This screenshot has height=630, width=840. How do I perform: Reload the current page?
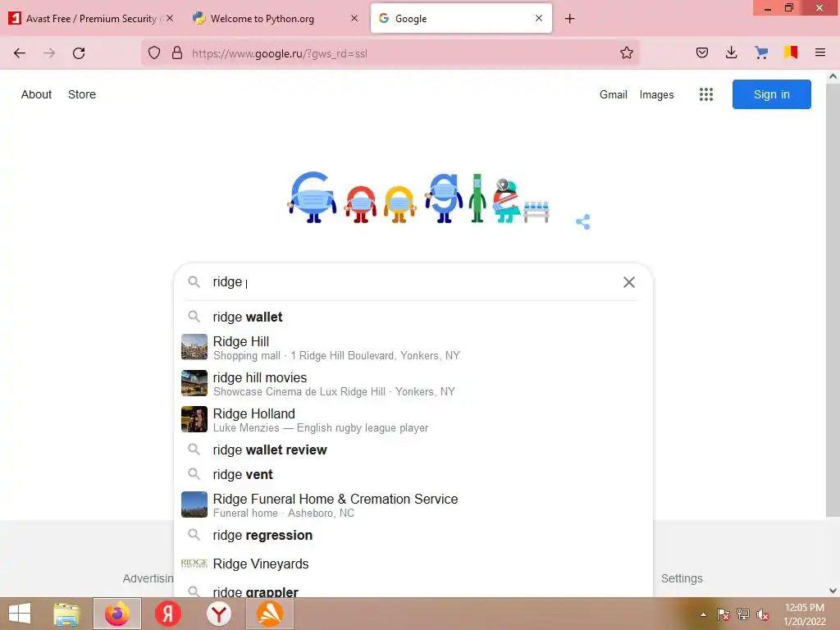tap(79, 53)
